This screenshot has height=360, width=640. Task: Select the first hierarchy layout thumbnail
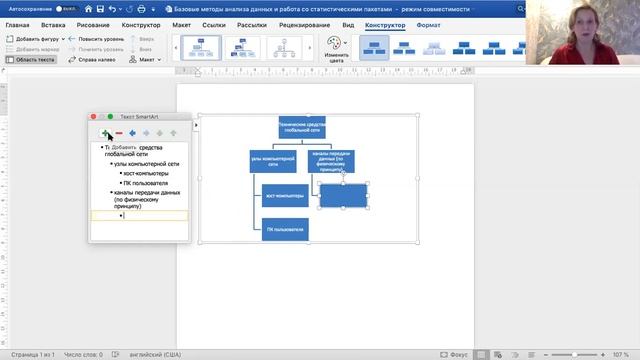(201, 48)
